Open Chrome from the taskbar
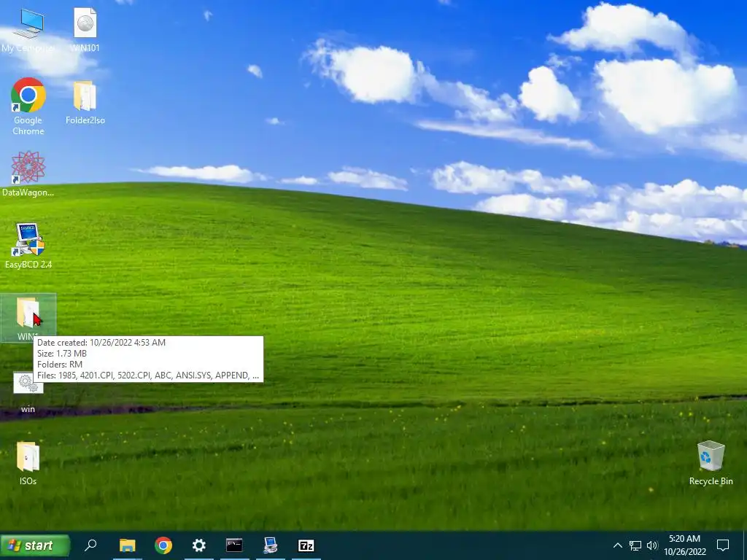 163,545
